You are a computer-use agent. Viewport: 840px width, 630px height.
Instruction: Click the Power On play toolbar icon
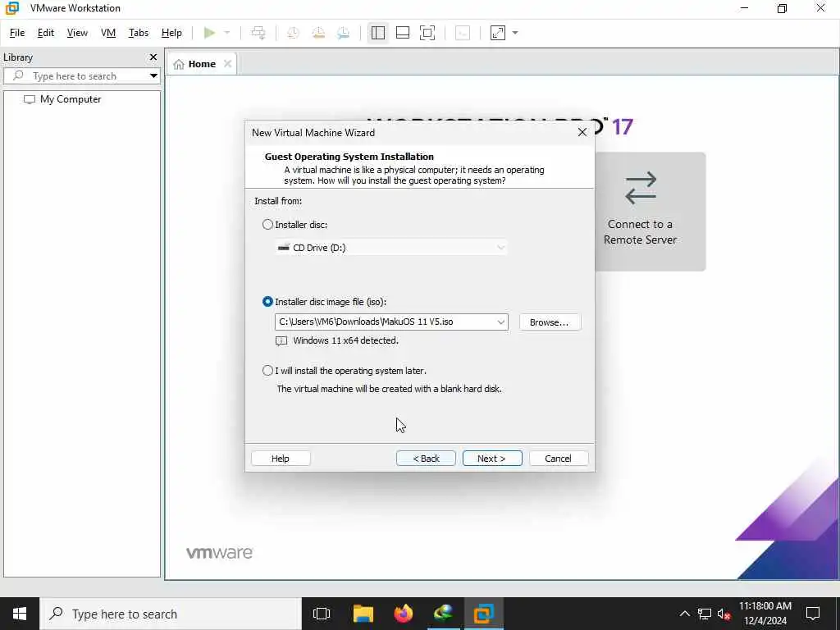click(x=209, y=33)
